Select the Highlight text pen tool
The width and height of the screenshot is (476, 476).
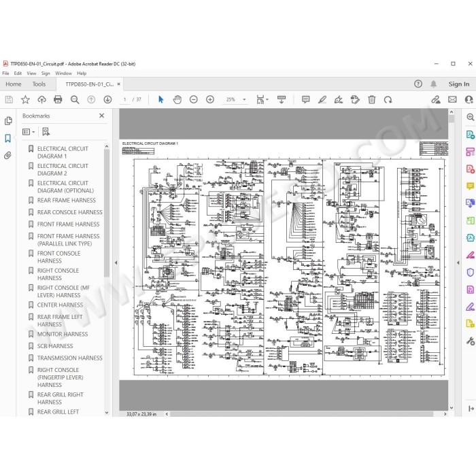tap(322, 99)
